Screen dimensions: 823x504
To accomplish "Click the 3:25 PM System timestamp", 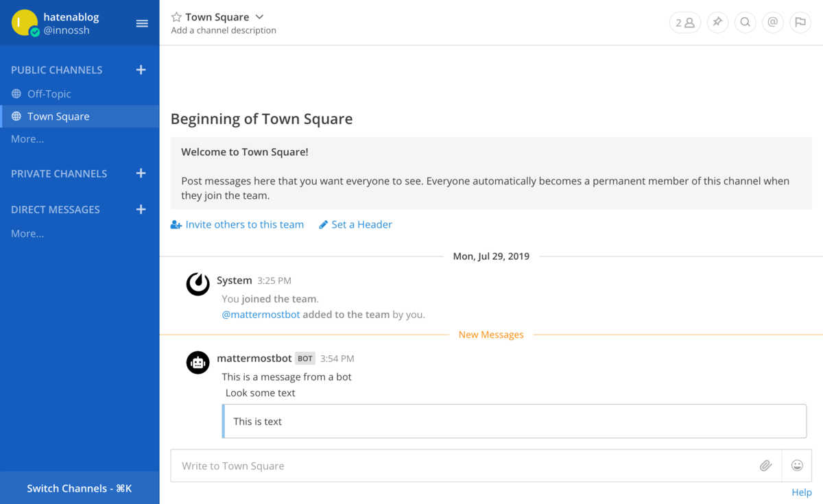I will 274,280.
